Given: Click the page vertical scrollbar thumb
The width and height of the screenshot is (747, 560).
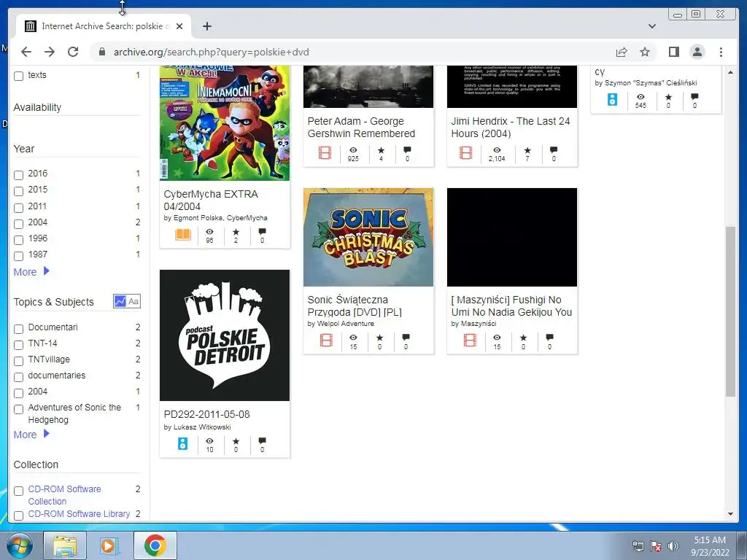Looking at the screenshot, I should point(730,311).
